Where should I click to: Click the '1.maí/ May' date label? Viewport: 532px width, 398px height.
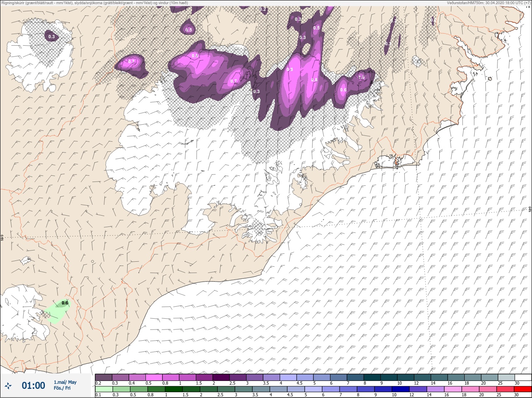click(65, 382)
